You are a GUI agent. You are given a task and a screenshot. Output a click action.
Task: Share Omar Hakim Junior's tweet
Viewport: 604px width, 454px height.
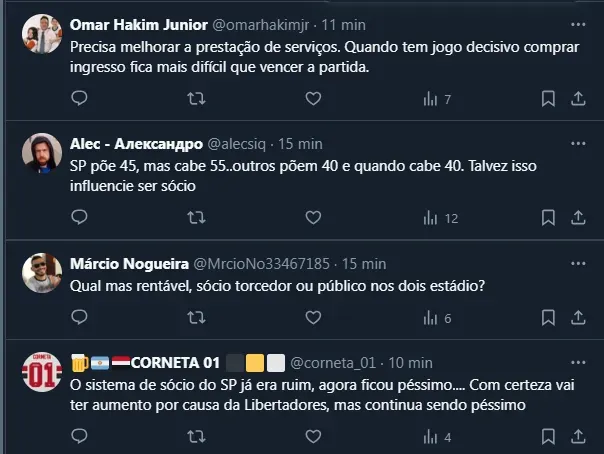click(x=578, y=99)
